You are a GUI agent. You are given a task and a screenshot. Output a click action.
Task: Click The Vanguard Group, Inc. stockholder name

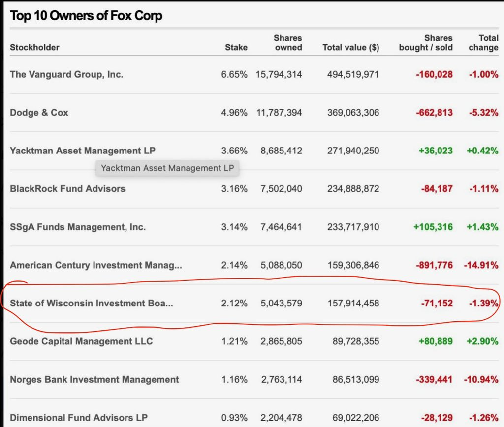[x=66, y=74]
